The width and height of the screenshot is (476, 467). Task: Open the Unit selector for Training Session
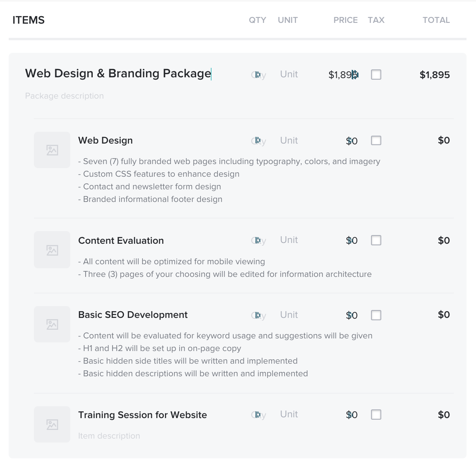tap(289, 414)
